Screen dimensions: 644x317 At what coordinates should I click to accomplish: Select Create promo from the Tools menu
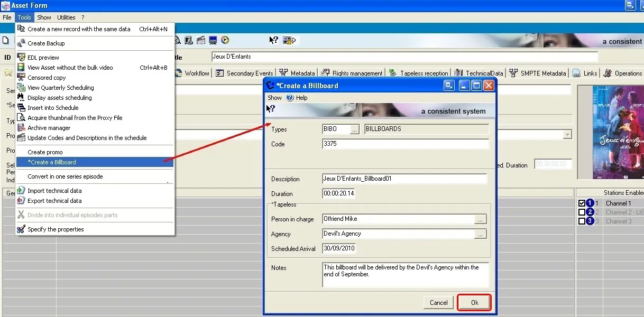point(45,152)
